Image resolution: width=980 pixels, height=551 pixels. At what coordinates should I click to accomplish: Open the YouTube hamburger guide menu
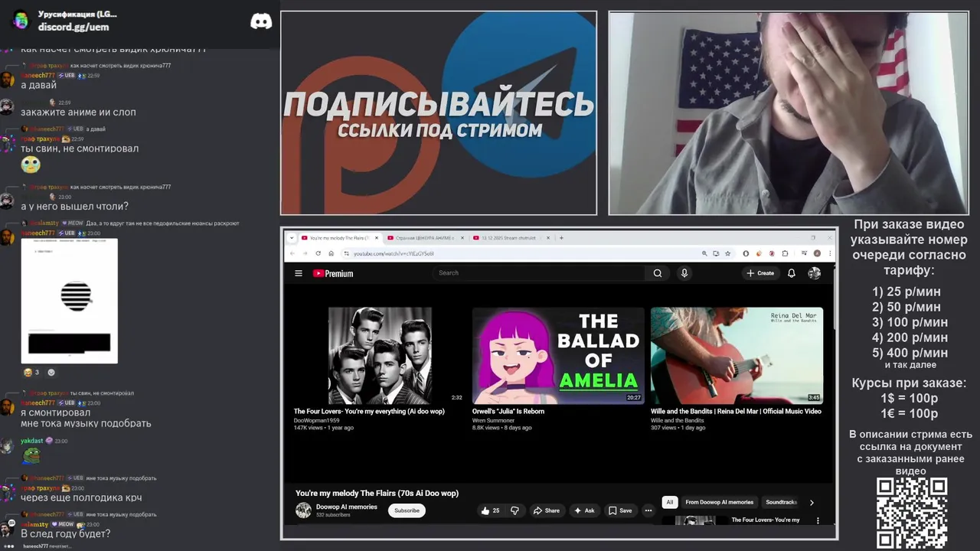click(x=299, y=273)
